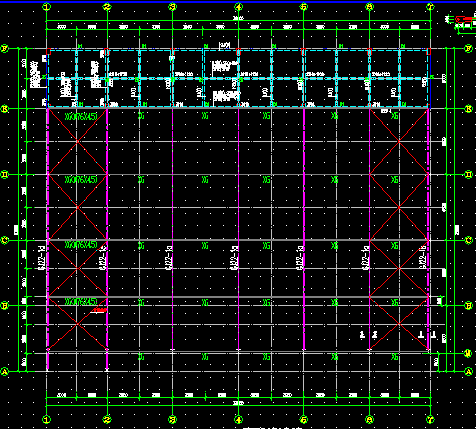The image size is (476, 429).
Task: Select vertical frame label beside axis 3 line
Action: [x=169, y=258]
